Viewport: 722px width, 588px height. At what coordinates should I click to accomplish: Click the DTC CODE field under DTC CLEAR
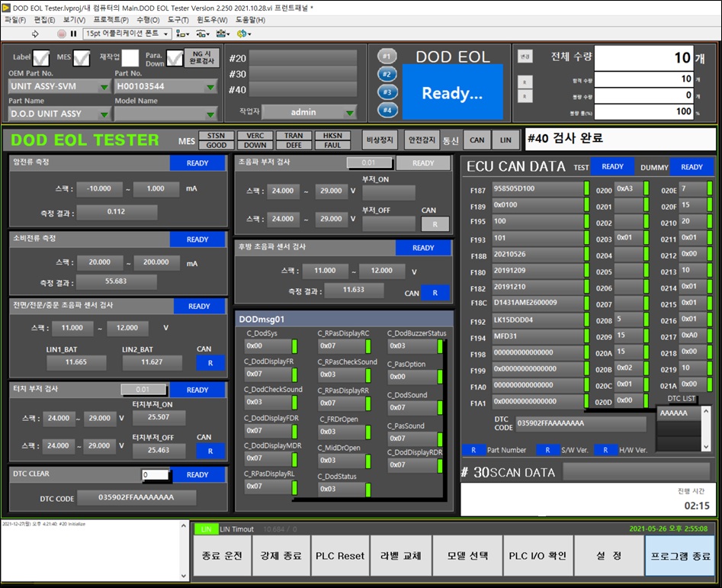(x=136, y=498)
